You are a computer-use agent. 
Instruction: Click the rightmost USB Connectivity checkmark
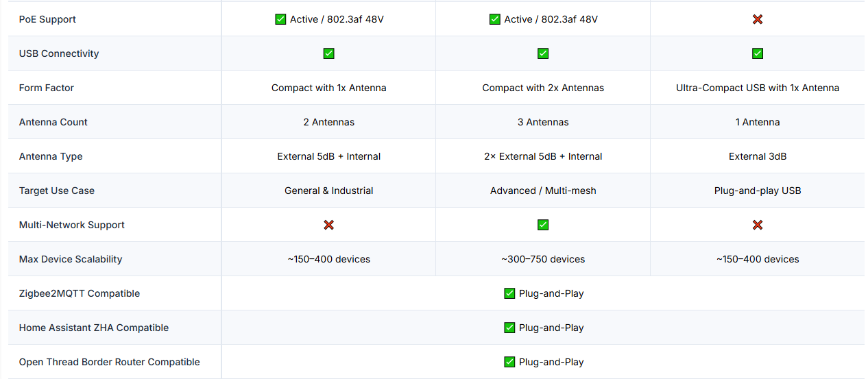pos(757,53)
